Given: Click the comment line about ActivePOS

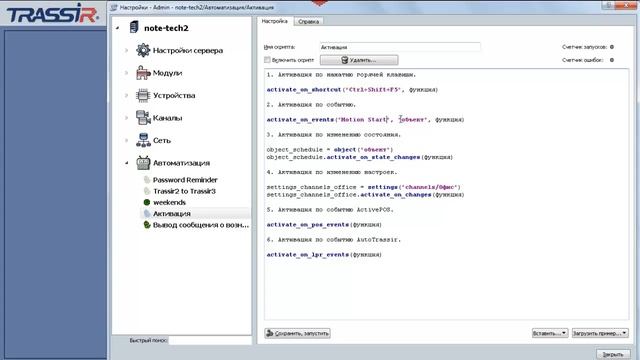Looking at the screenshot, I should click(330, 209).
